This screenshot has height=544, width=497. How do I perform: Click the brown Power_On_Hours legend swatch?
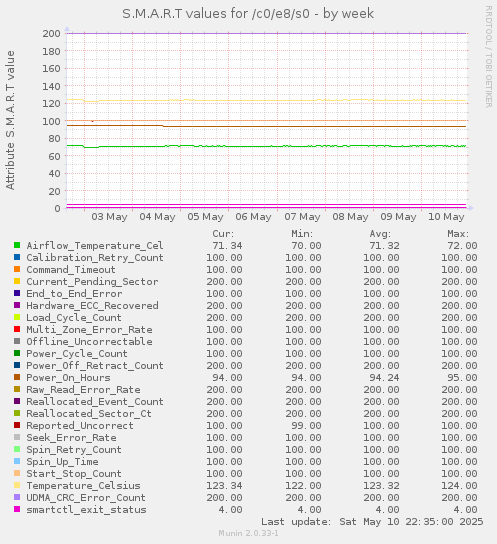[17, 377]
